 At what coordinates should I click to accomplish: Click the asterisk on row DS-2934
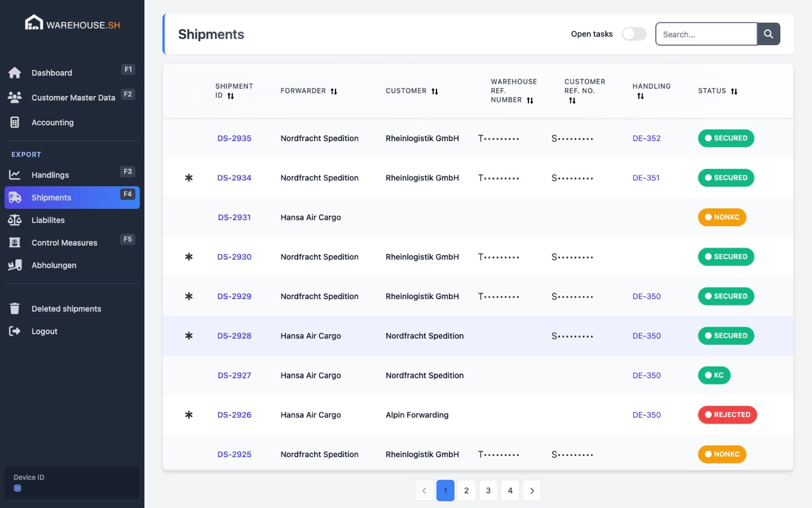pyautogui.click(x=188, y=178)
